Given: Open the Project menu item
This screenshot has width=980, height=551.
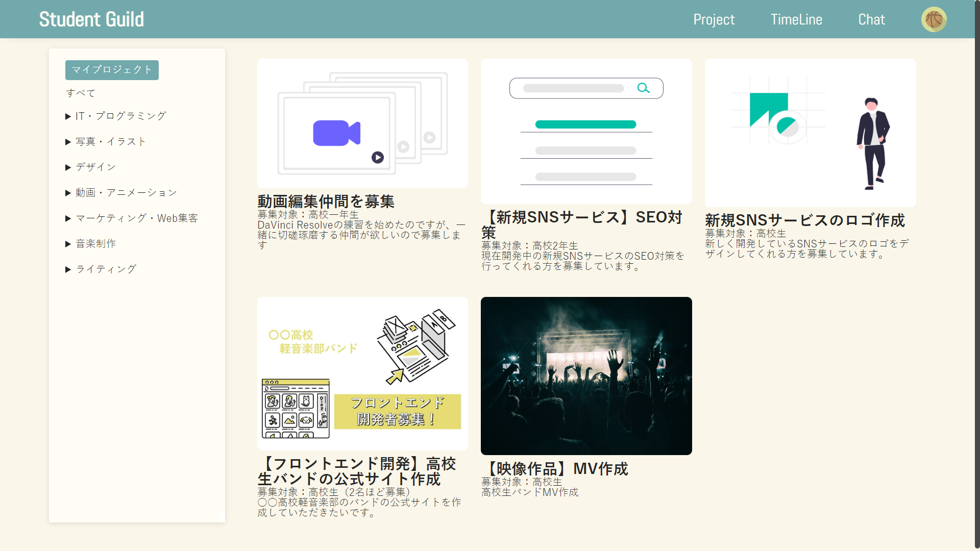Looking at the screenshot, I should click(x=714, y=19).
